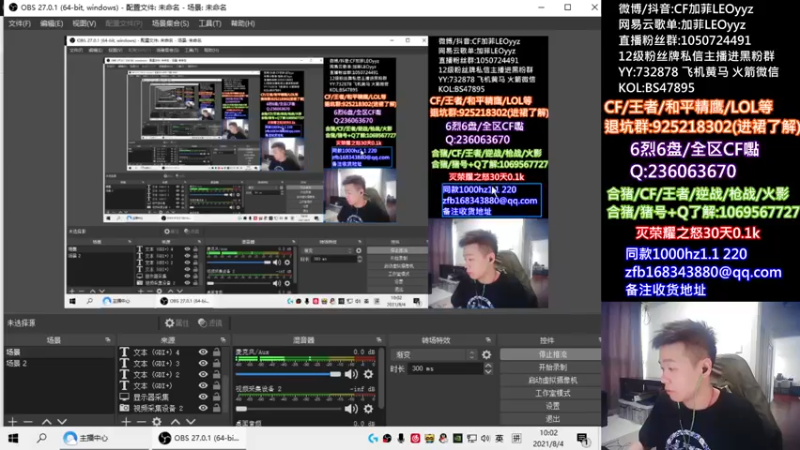This screenshot has width=800, height=450.
Task: Toggle lock on 视频采集设备 2 source
Action: click(217, 408)
